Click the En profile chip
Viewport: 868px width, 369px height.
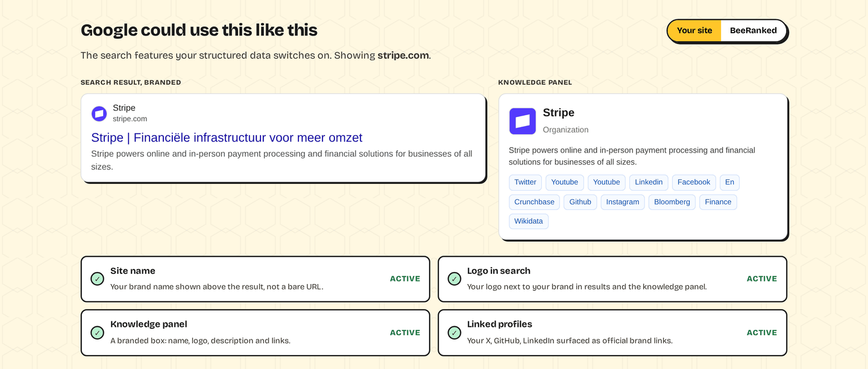(x=729, y=182)
